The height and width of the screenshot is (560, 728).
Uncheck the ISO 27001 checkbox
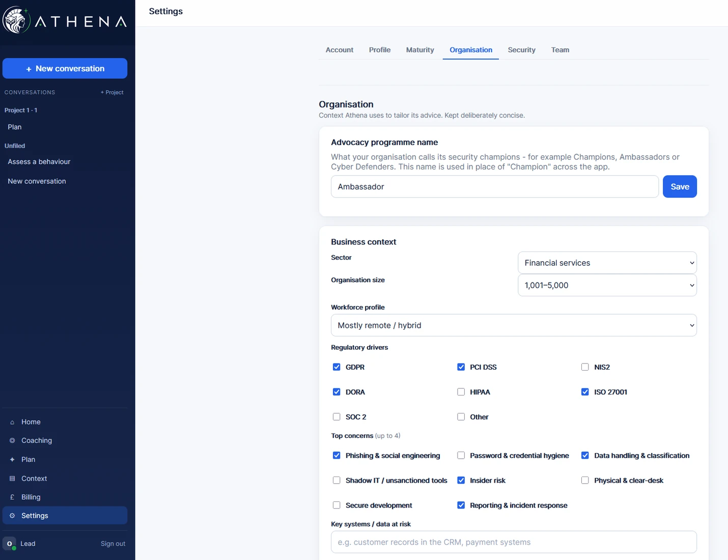[x=585, y=392]
